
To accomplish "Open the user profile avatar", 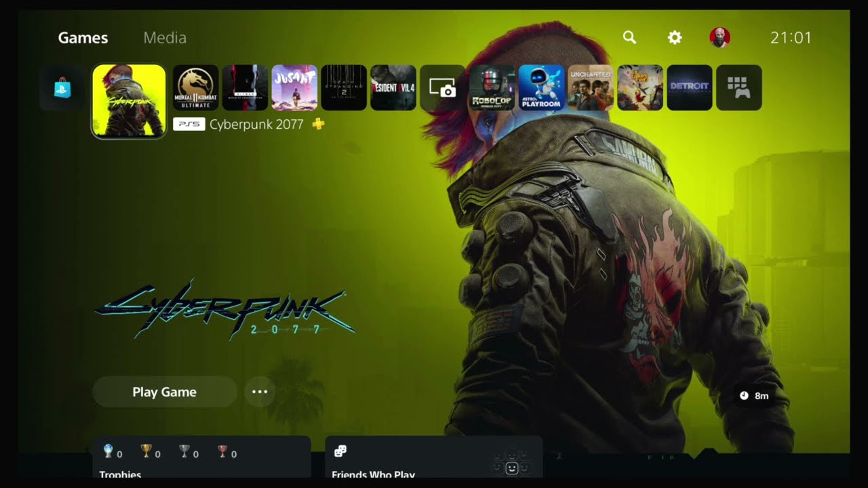I will pos(719,37).
